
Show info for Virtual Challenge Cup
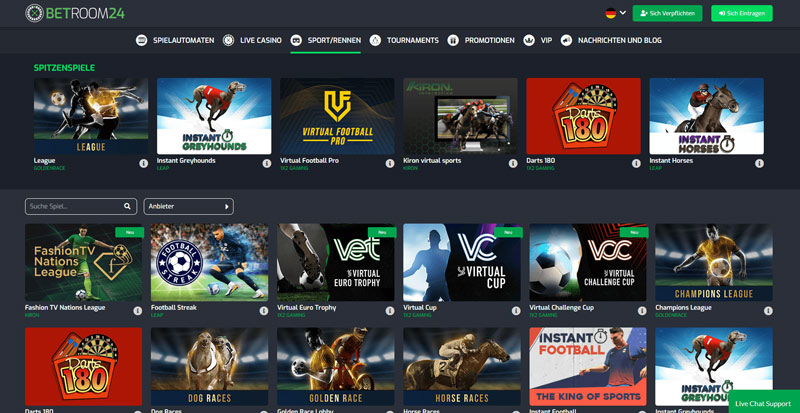(x=642, y=311)
